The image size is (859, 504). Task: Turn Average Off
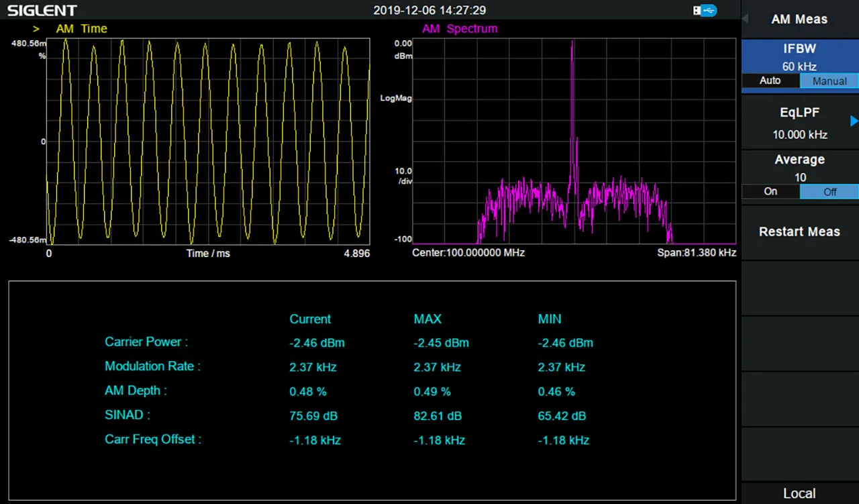pyautogui.click(x=829, y=191)
